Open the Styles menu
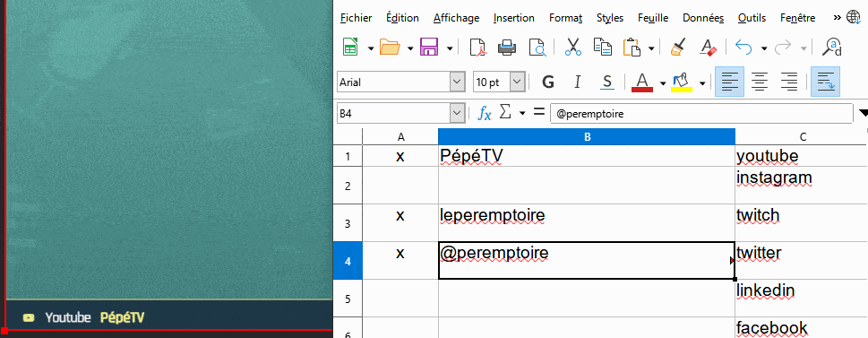868x338 pixels. 610,18
